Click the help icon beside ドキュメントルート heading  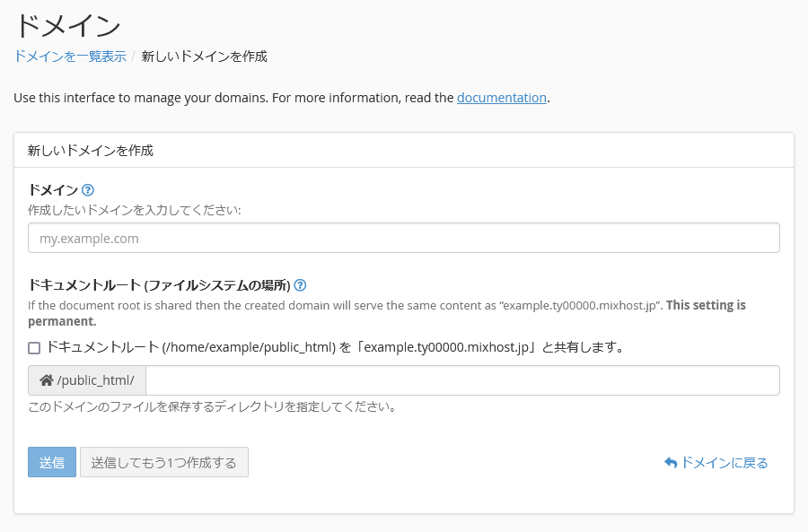[x=300, y=285]
